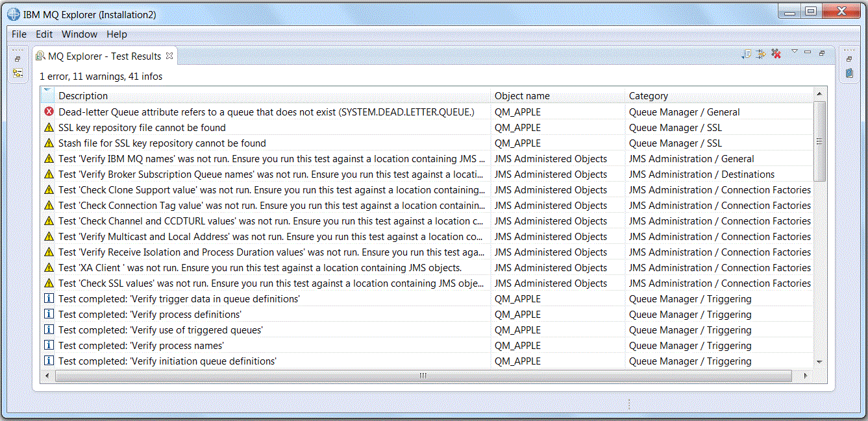Select 'Stash file for SSL key repository cannot be found'
Viewport: 868px width, 421px height.
[162, 143]
